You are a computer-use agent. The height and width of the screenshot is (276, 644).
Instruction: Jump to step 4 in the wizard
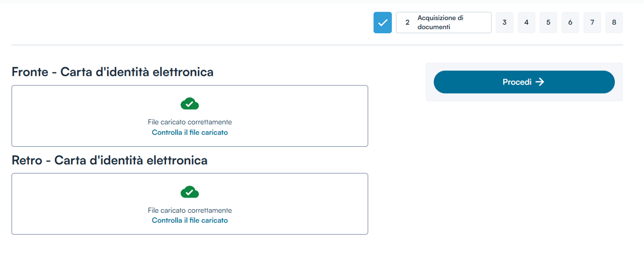coord(526,23)
